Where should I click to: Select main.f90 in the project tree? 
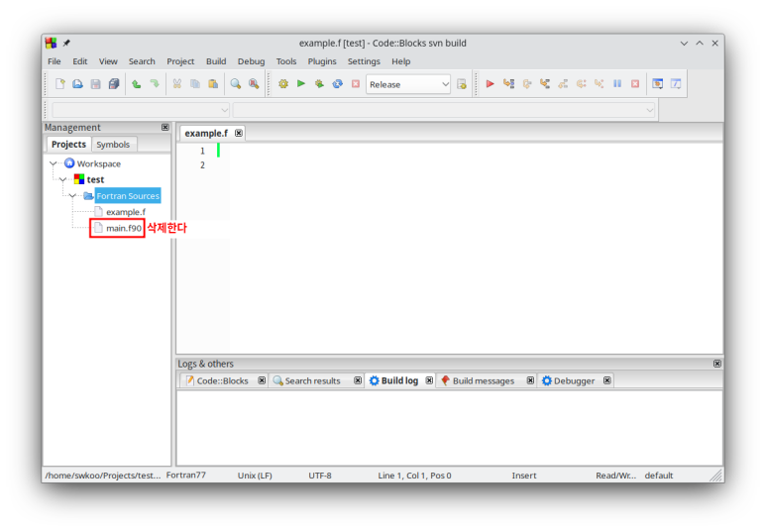(124, 228)
